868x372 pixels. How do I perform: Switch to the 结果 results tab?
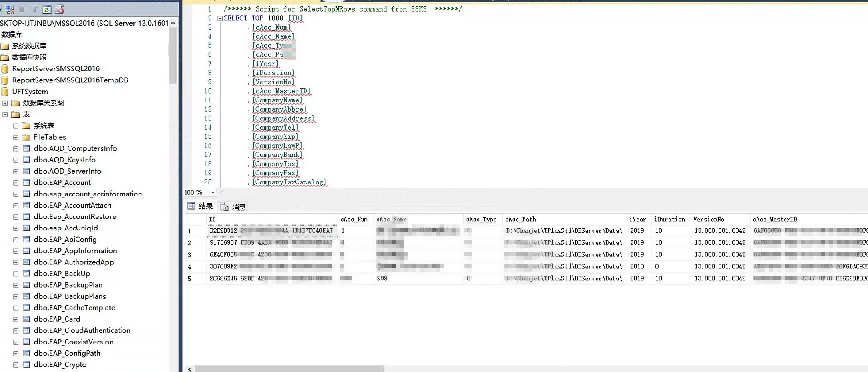(x=201, y=206)
